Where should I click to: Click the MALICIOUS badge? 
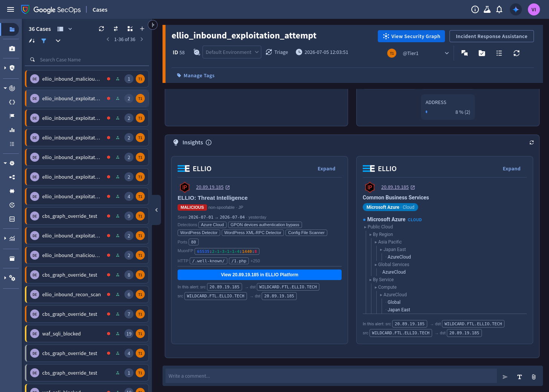[192, 207]
